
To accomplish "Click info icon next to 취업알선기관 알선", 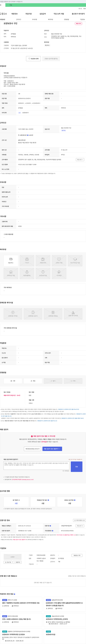I will pyautogui.click(x=48, y=500).
